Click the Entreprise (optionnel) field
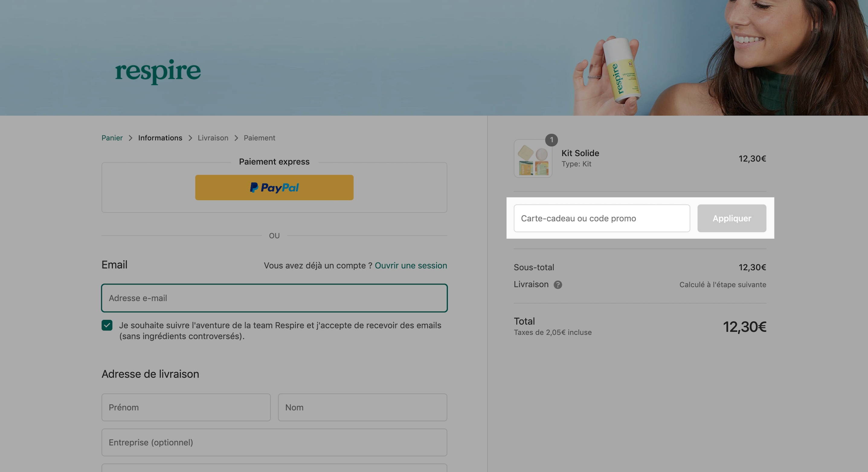The width and height of the screenshot is (868, 472). point(274,442)
